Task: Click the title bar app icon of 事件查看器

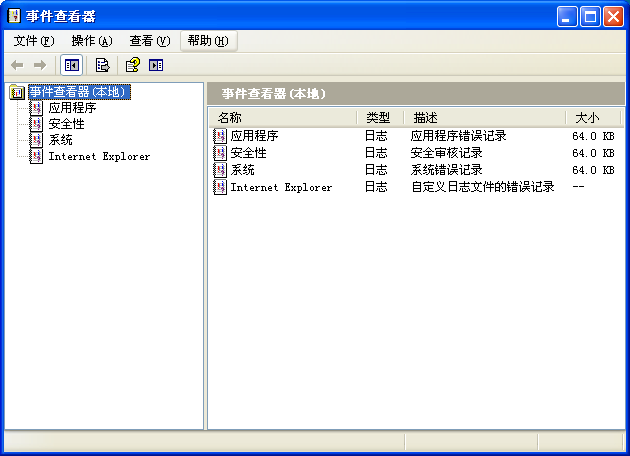Action: point(14,16)
